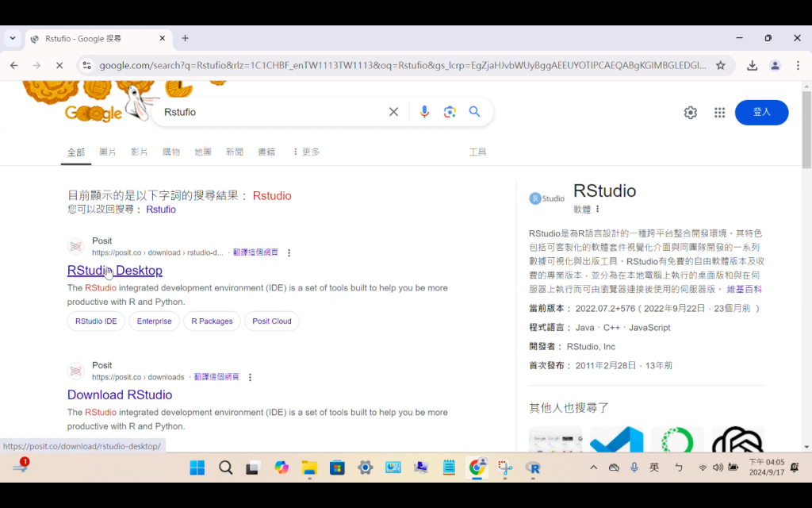Click inside the Google search box
The image size is (812, 508).
click(x=273, y=112)
